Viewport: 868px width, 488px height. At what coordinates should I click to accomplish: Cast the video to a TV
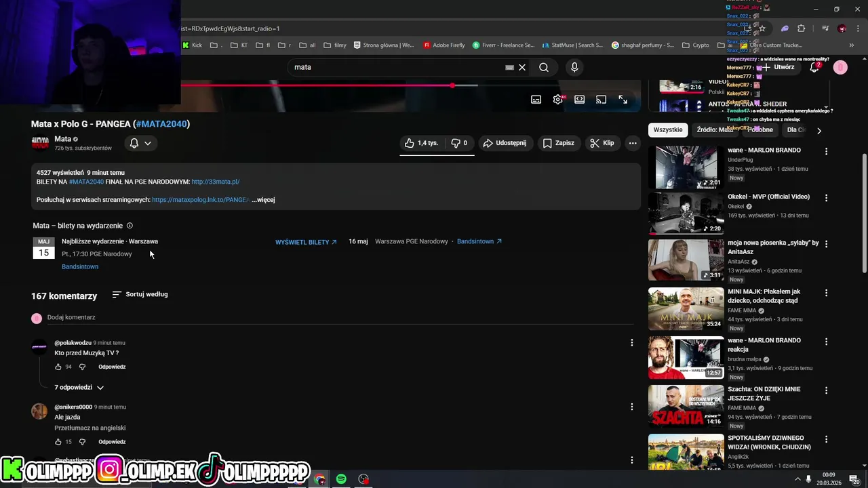click(x=601, y=100)
